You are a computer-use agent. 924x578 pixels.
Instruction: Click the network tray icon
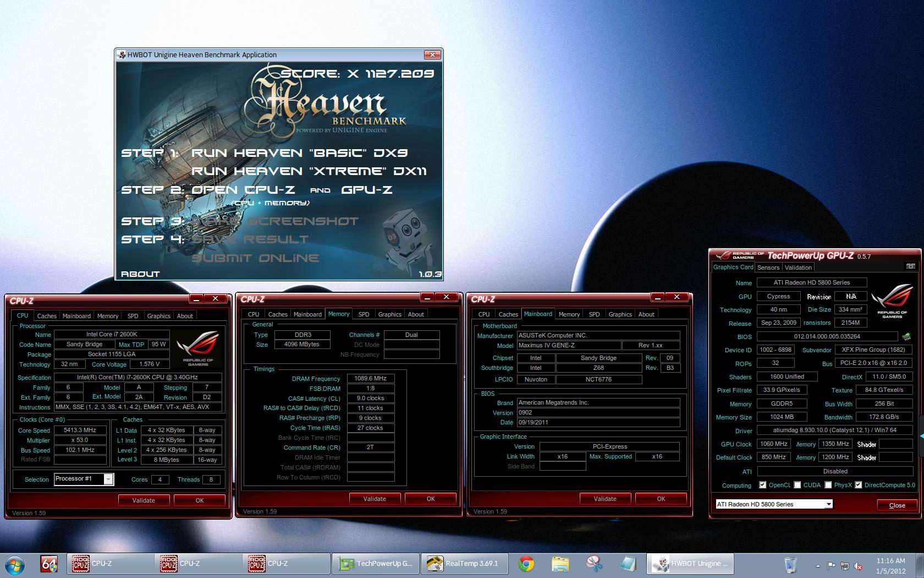click(x=844, y=565)
